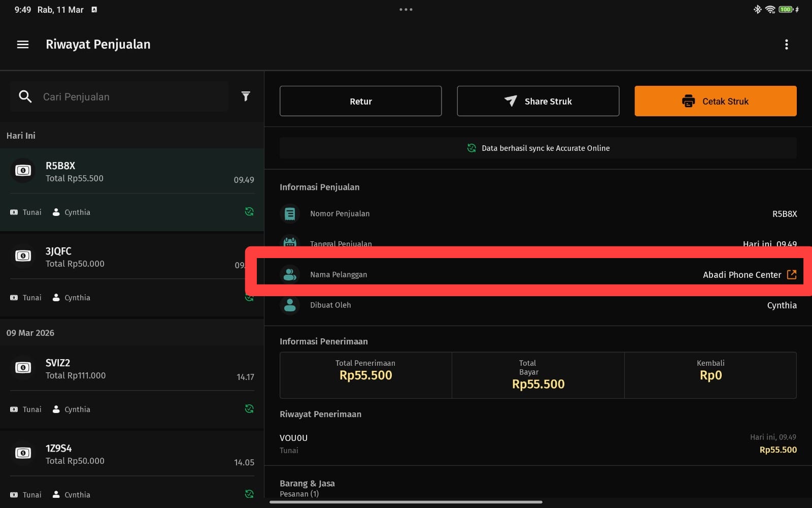Open the three-dot overflow menu
Viewport: 812px width, 508px height.
pyautogui.click(x=786, y=45)
